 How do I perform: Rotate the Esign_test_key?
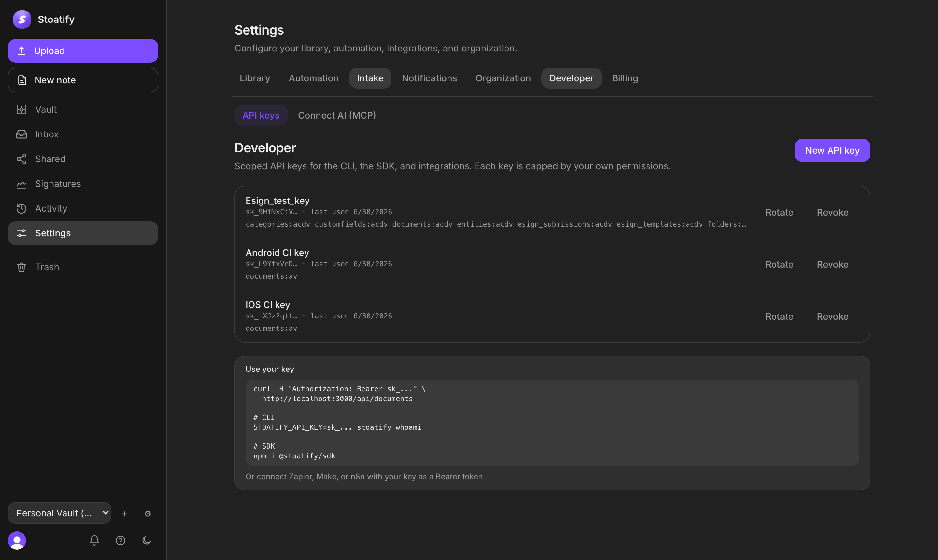point(779,212)
